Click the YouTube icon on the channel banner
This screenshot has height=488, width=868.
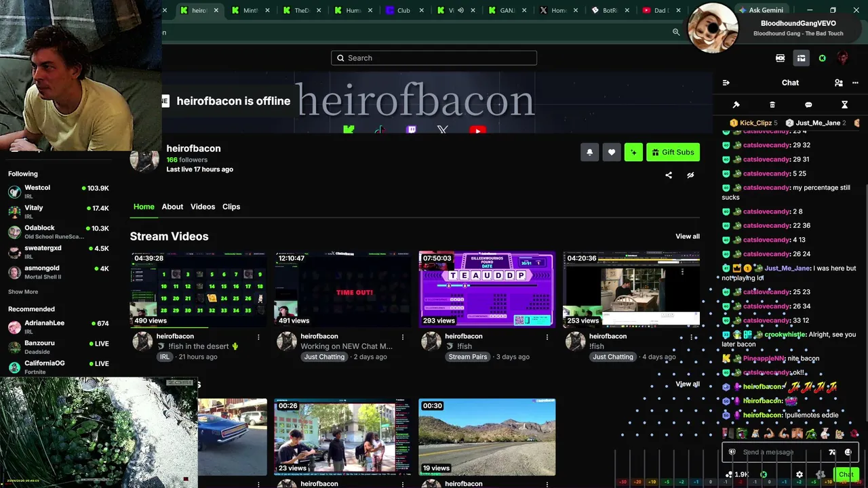(477, 131)
